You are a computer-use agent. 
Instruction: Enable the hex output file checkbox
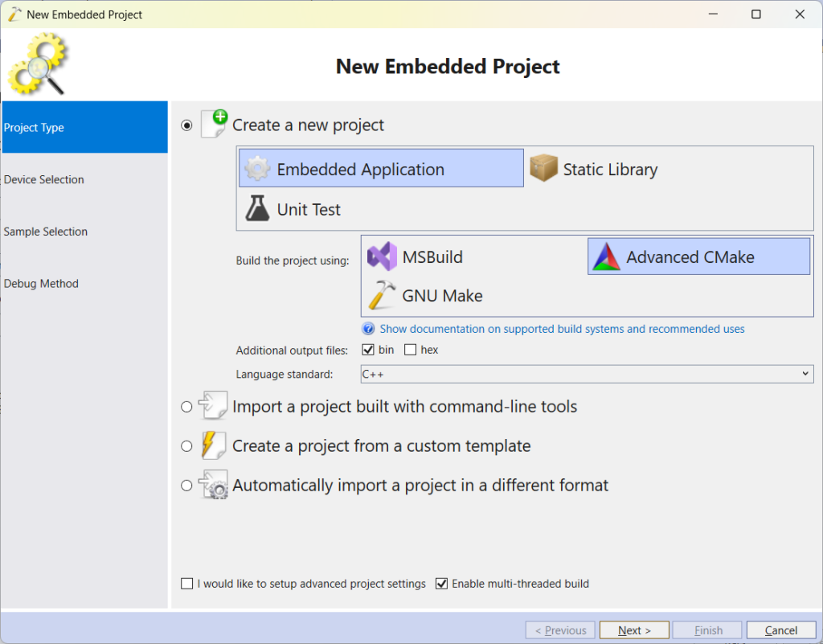(411, 350)
